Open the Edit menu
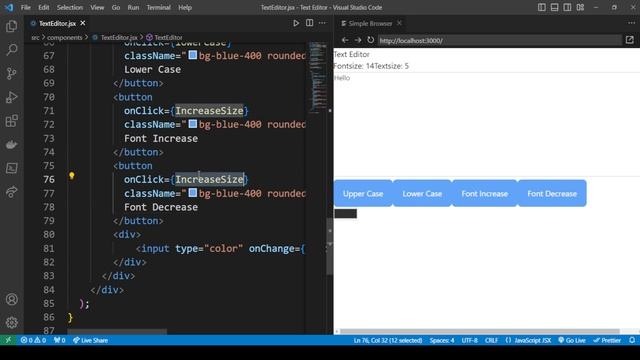The image size is (640, 360). click(44, 7)
